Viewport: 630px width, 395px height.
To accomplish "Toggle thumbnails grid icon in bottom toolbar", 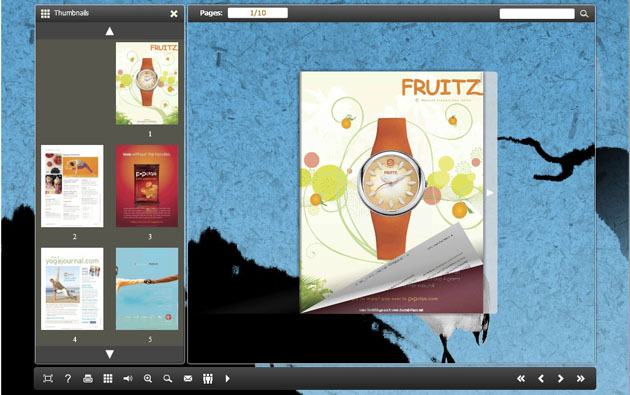I will pos(108,379).
